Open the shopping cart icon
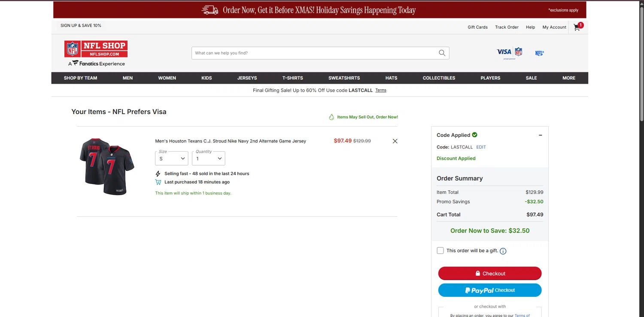 pyautogui.click(x=578, y=27)
